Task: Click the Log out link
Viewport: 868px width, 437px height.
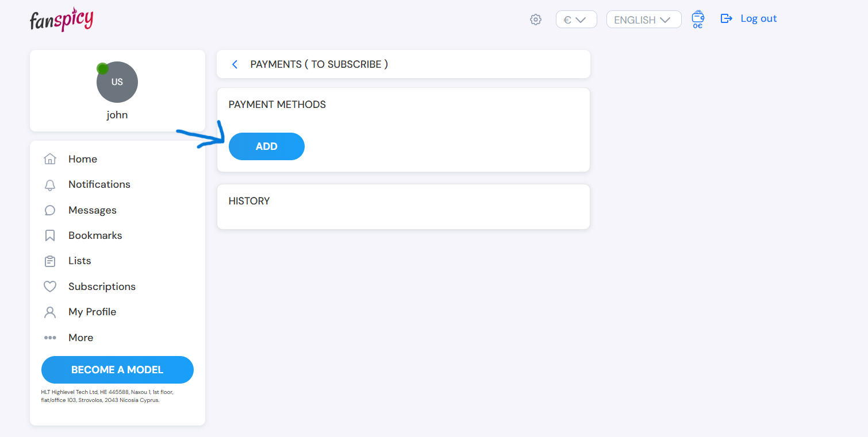Action: pyautogui.click(x=758, y=18)
